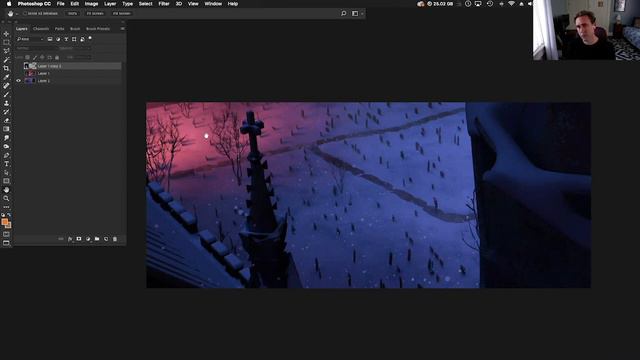Toggle Quick Mask mode icon
Screen dimensions: 640x360
6,234
